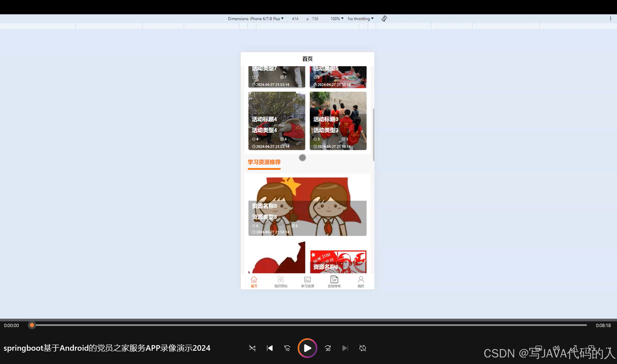Open the 活动标题4 activity card
Image resolution: width=617 pixels, height=364 pixels.
coord(277,121)
